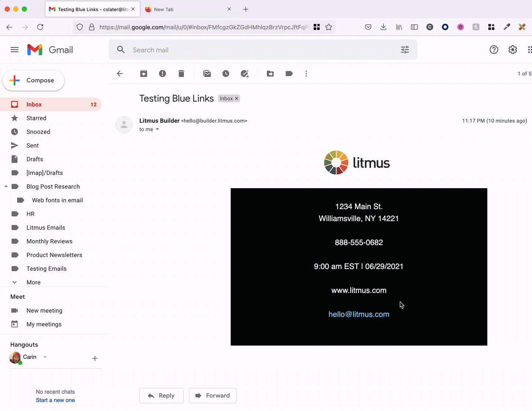Image resolution: width=532 pixels, height=411 pixels.
Task: Report this email as spam
Action: point(163,74)
